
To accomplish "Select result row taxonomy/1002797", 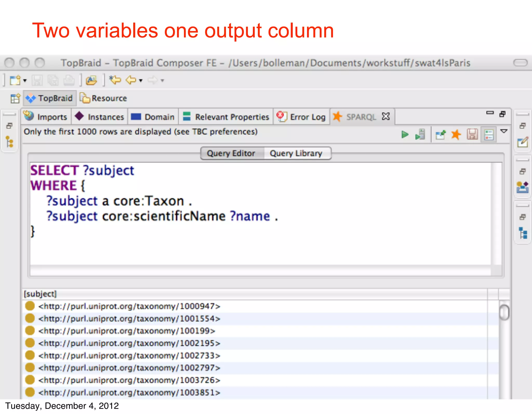I will pyautogui.click(x=261, y=368).
